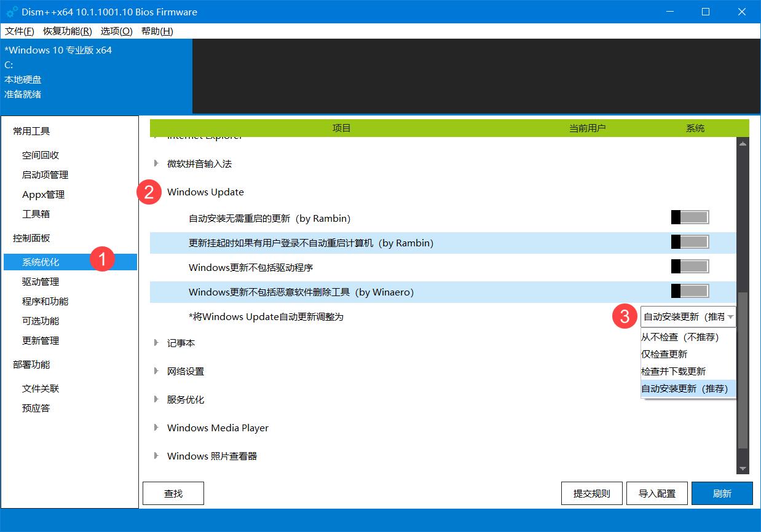Click the 查找 button

[x=173, y=493]
